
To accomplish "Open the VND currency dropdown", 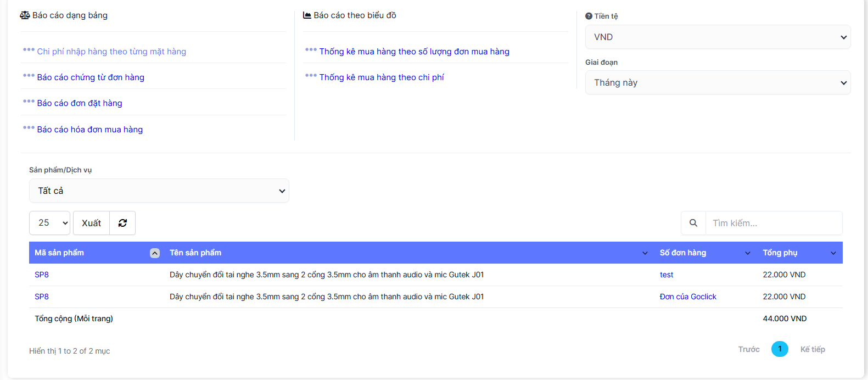I will coord(718,37).
